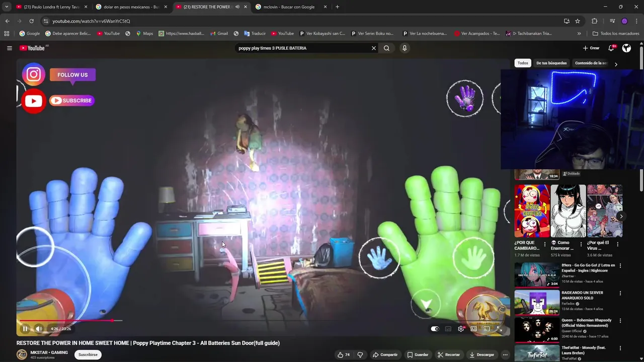
Task: Open the media controls icon in Chrome toolbar
Action: pos(612,21)
